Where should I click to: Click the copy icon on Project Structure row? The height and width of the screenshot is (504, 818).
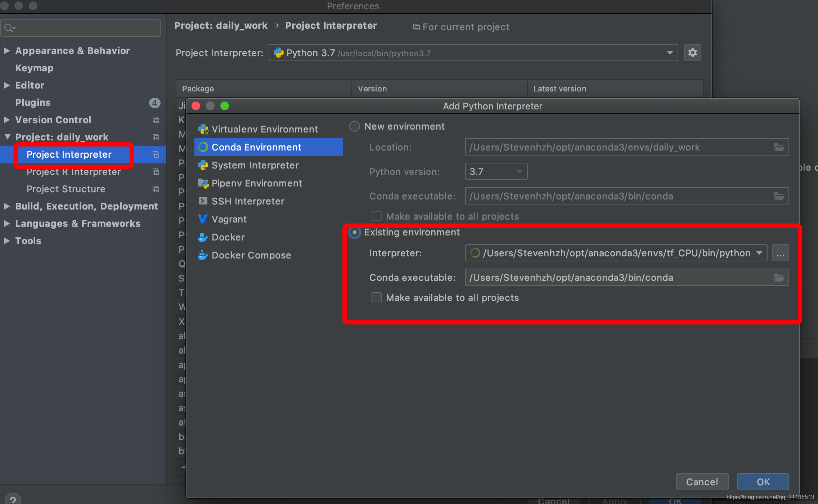point(156,189)
